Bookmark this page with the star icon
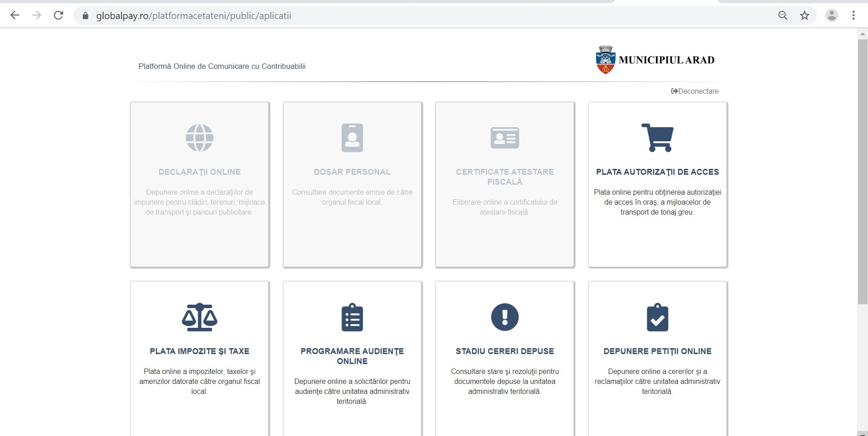The width and height of the screenshot is (868, 436). (804, 16)
